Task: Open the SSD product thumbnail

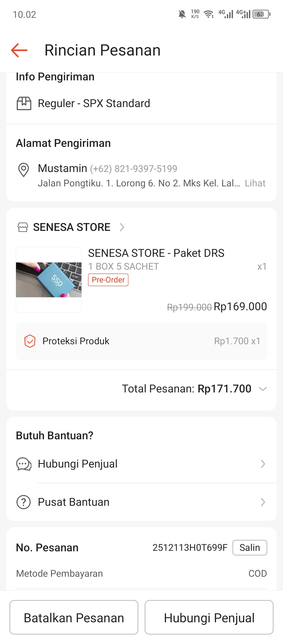Action: pyautogui.click(x=49, y=280)
